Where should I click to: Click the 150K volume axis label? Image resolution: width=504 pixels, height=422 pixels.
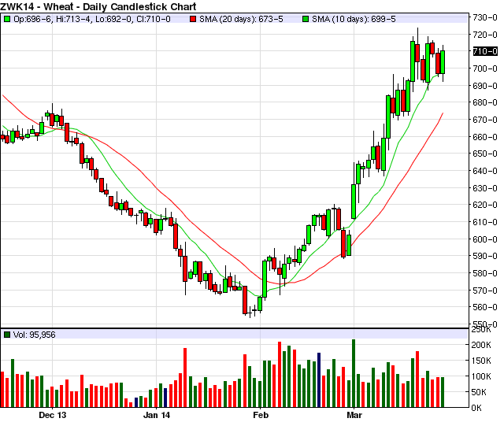pyautogui.click(x=481, y=361)
